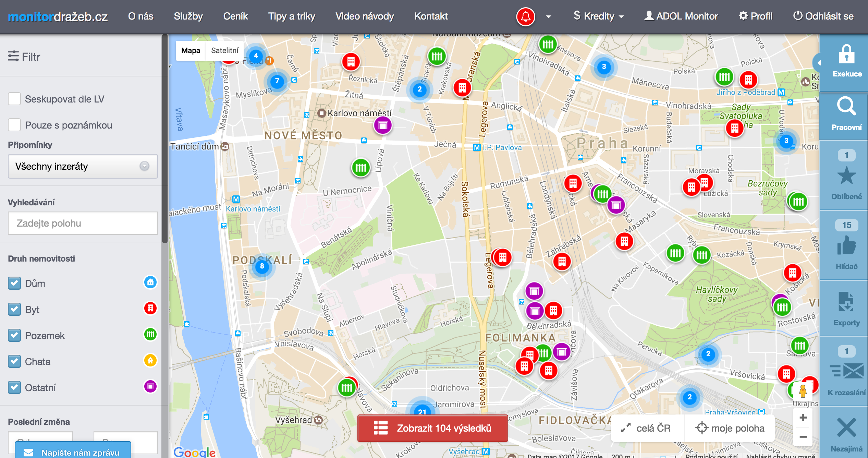Switch map to Satelitní view
868x458 pixels.
pyautogui.click(x=224, y=51)
